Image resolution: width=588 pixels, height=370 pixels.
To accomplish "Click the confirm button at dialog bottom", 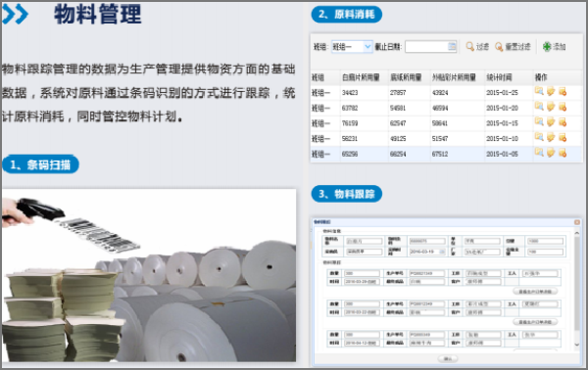I will (448, 359).
